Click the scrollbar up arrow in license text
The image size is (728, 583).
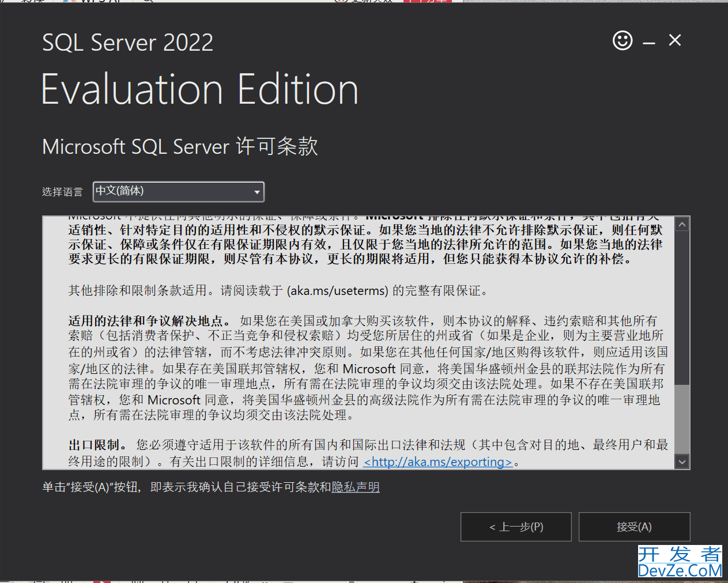point(682,225)
